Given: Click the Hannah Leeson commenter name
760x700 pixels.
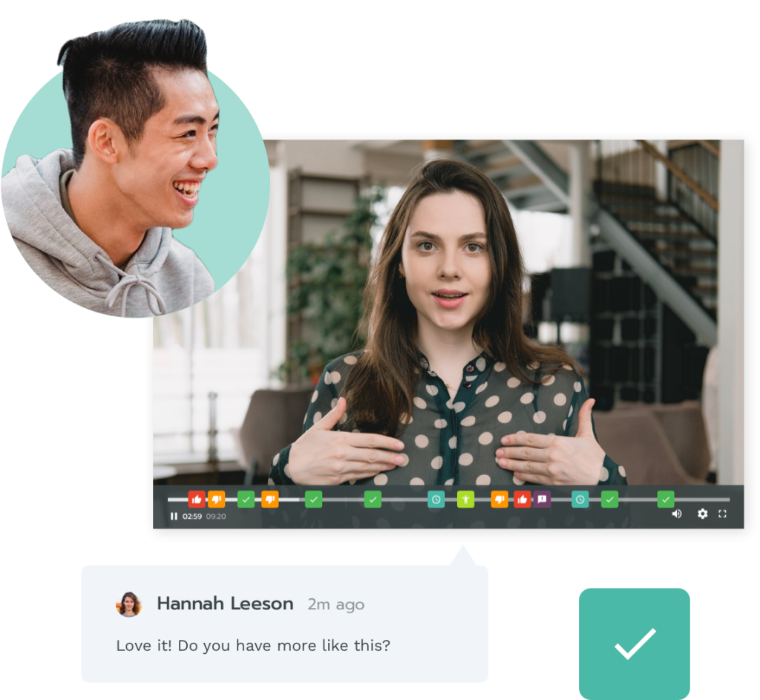Looking at the screenshot, I should click(226, 604).
